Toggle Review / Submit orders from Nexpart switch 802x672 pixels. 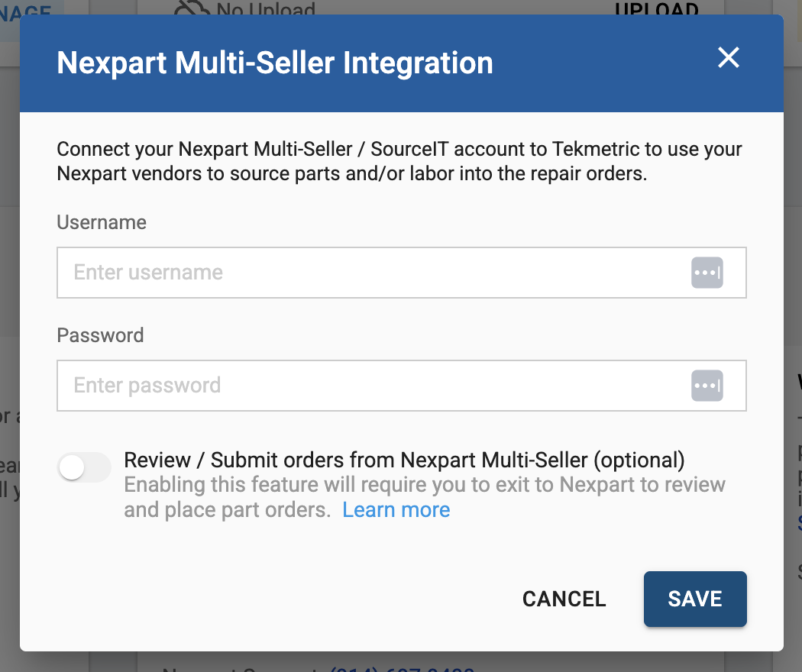[84, 467]
